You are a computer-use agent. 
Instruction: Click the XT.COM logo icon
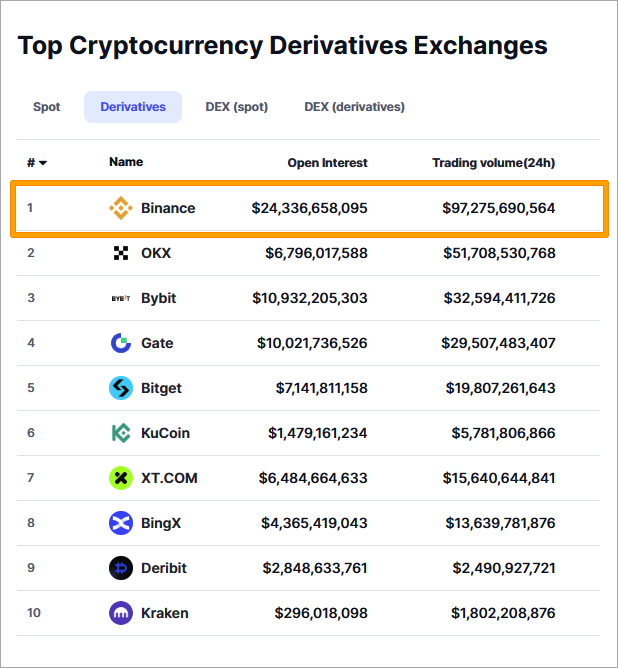pos(120,478)
